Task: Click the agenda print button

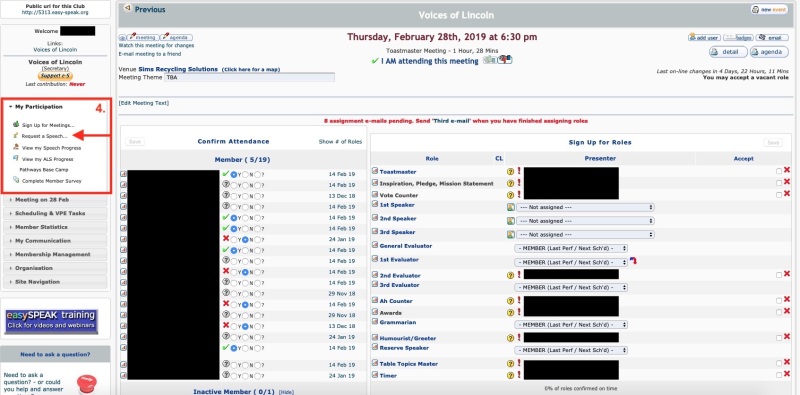Action: click(x=768, y=52)
